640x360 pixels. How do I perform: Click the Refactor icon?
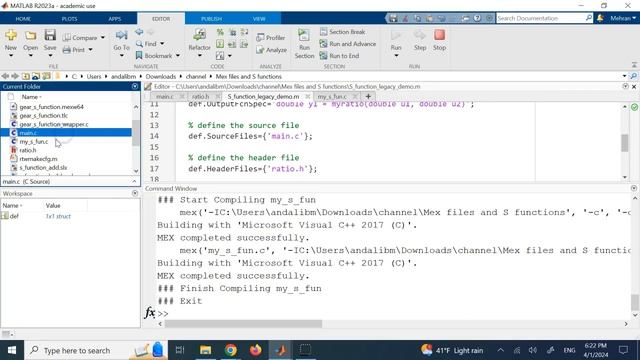click(199, 35)
